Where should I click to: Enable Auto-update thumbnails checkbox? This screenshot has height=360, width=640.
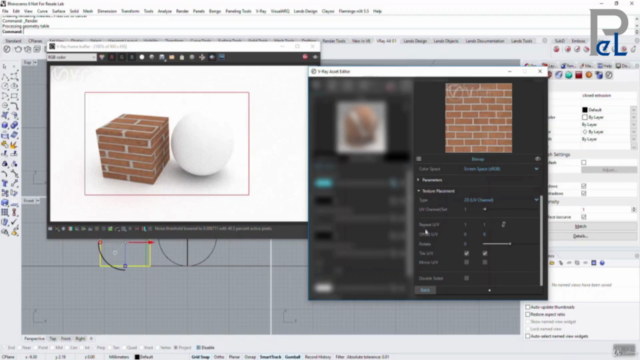click(528, 307)
